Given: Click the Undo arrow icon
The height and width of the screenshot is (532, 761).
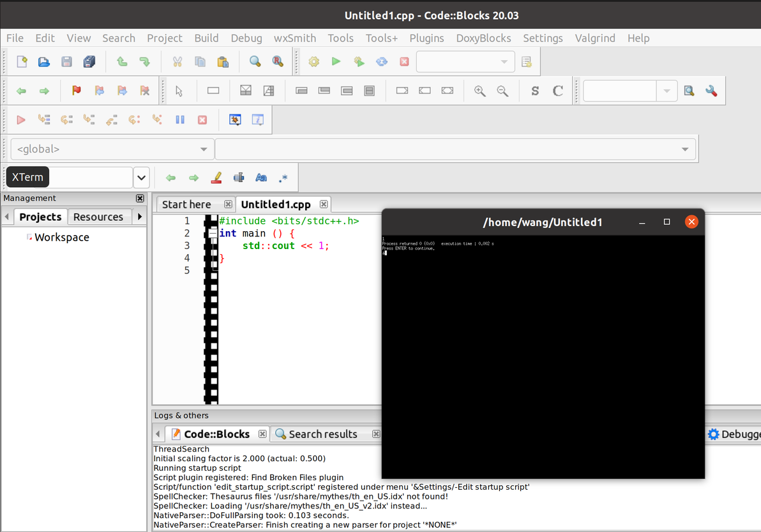Looking at the screenshot, I should [x=121, y=62].
